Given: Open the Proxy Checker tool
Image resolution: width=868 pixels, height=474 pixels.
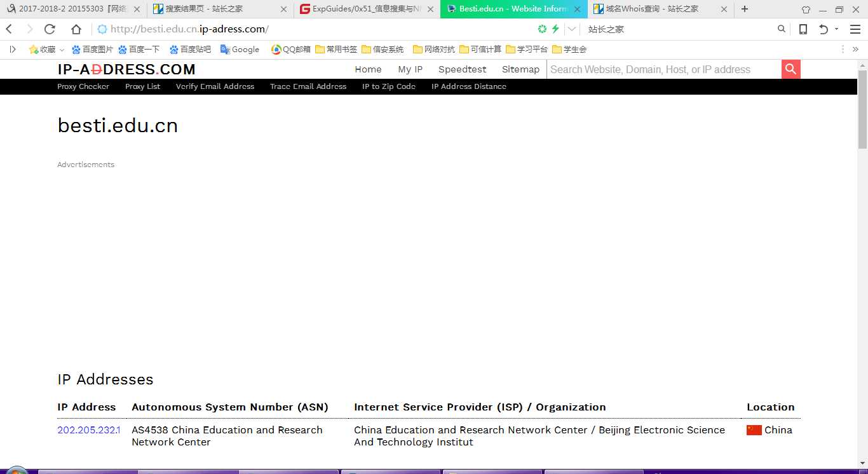Looking at the screenshot, I should pos(83,86).
